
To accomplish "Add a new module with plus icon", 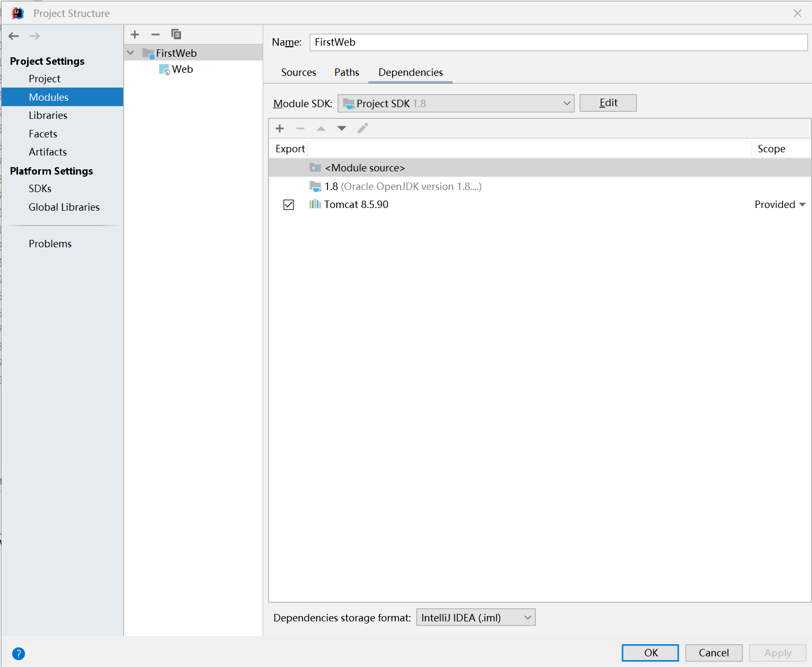I will point(135,34).
